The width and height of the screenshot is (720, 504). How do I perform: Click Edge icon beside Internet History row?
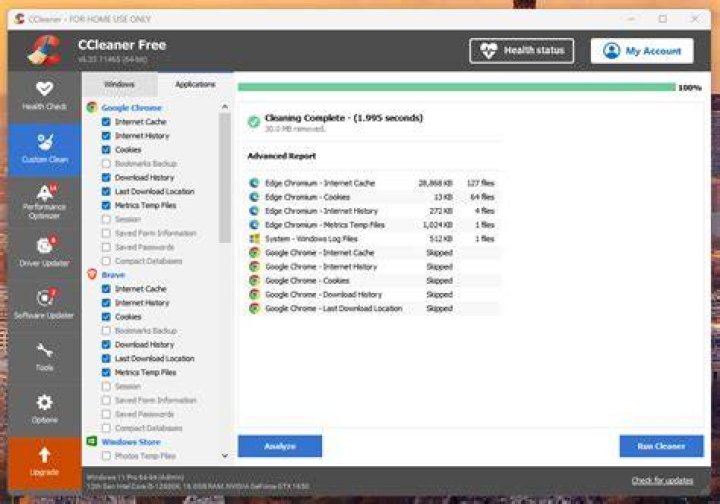(x=254, y=211)
